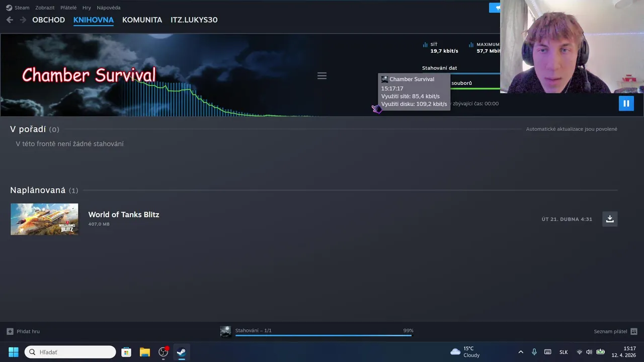644x362 pixels.
Task: Click the Steam taskbar icon
Action: coord(181,352)
